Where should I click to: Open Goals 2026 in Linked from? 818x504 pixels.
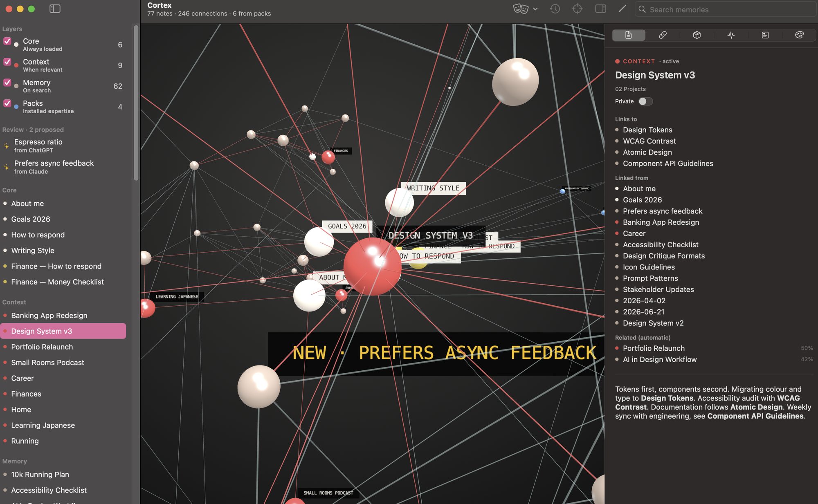[643, 200]
